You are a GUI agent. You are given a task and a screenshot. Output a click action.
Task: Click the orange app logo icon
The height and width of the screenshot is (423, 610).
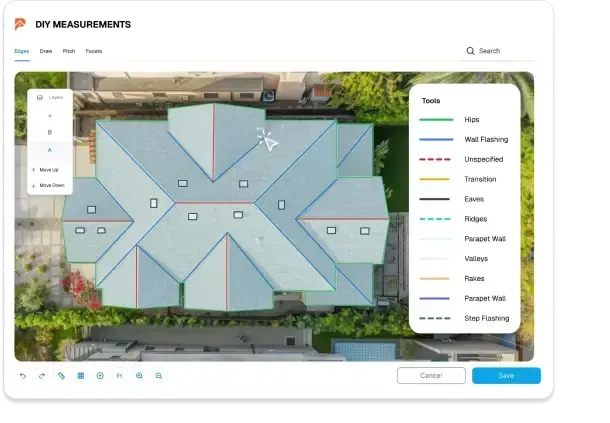tap(20, 24)
